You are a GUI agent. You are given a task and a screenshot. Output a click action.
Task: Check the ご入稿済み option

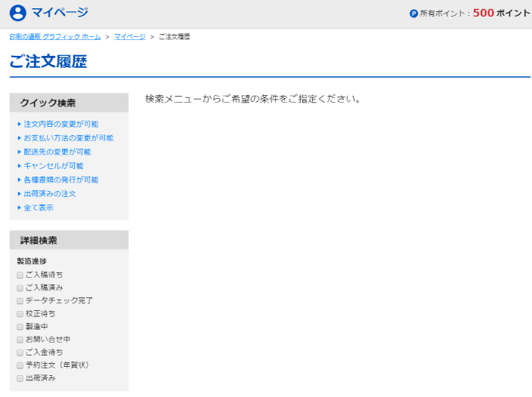click(20, 288)
